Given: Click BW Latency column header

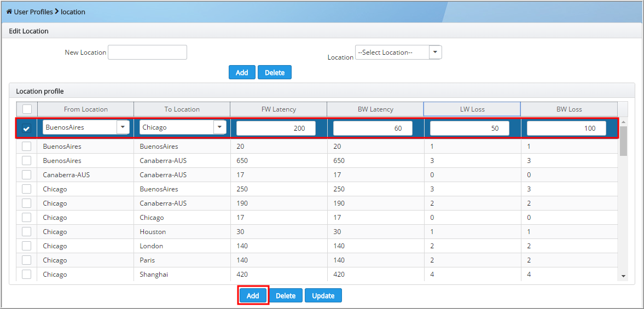Looking at the screenshot, I should pyautogui.click(x=375, y=109).
